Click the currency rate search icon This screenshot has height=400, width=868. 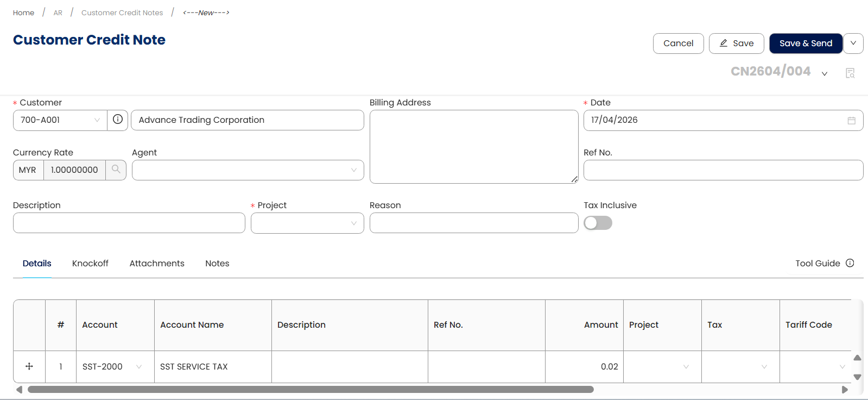(x=116, y=170)
